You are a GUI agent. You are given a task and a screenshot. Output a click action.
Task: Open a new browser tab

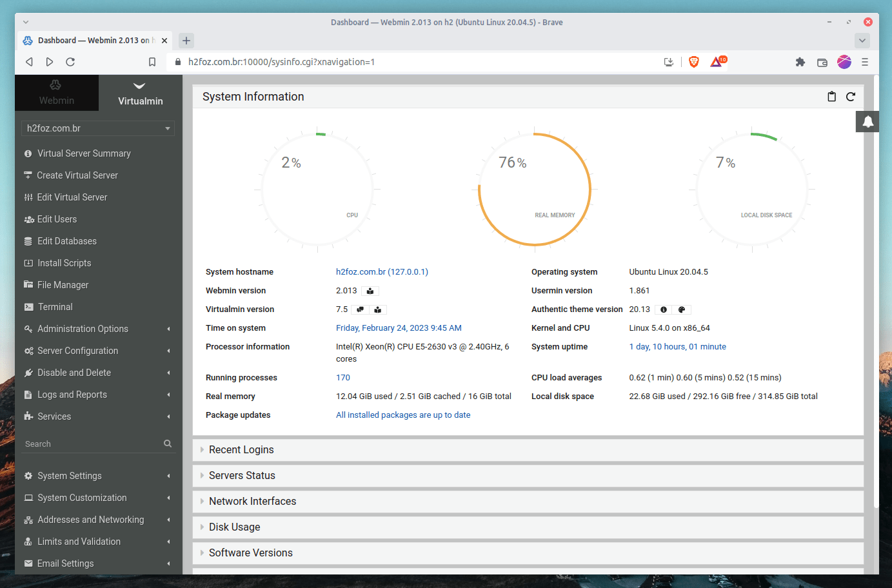186,41
